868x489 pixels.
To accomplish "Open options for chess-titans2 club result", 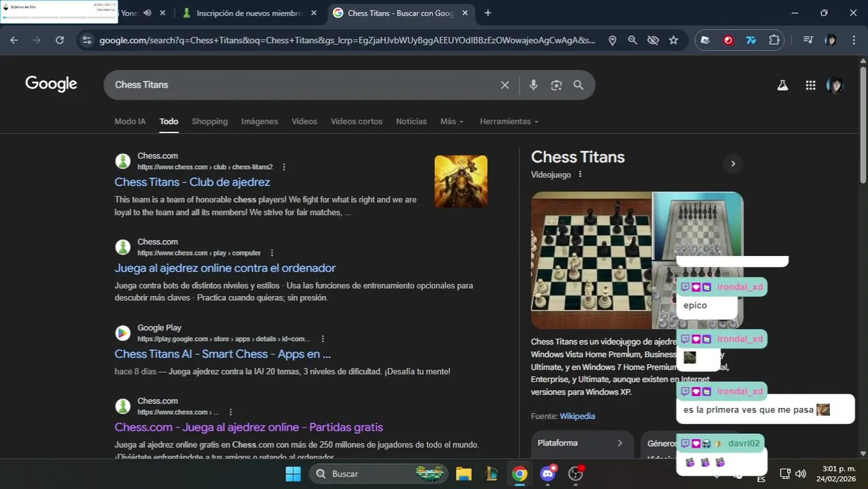I will click(284, 167).
